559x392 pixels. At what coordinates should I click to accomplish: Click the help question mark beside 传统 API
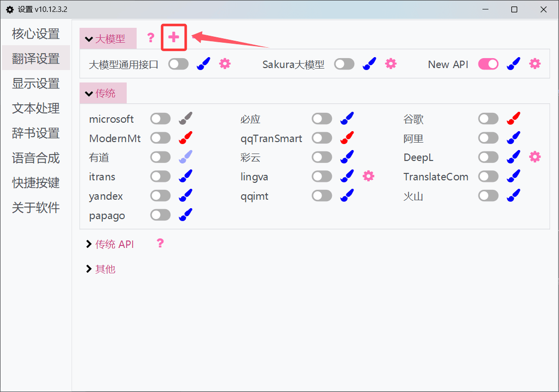(160, 243)
